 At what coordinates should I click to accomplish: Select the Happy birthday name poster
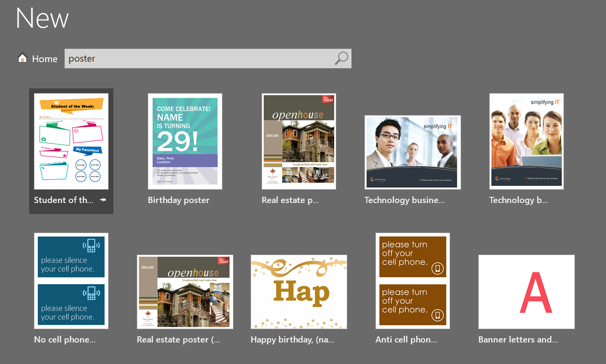pos(298,291)
